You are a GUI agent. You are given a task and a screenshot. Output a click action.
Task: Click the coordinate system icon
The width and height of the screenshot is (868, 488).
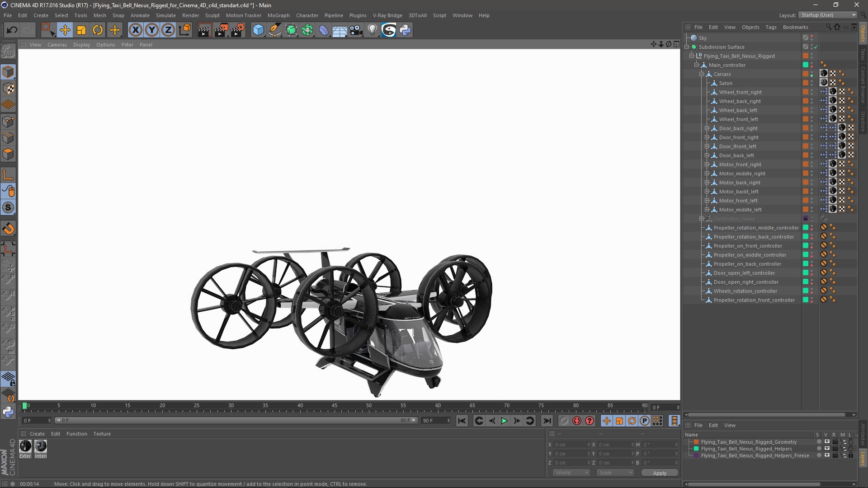click(x=185, y=30)
